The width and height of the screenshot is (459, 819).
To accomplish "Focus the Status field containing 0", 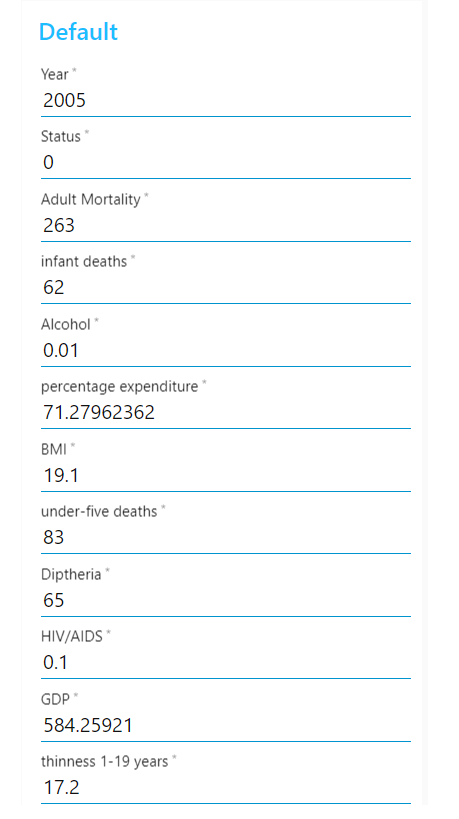I will (226, 162).
